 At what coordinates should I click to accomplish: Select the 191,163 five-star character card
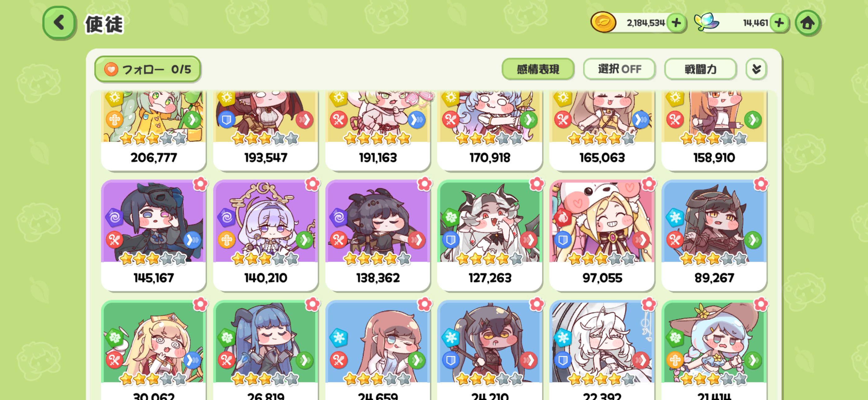[x=378, y=131]
